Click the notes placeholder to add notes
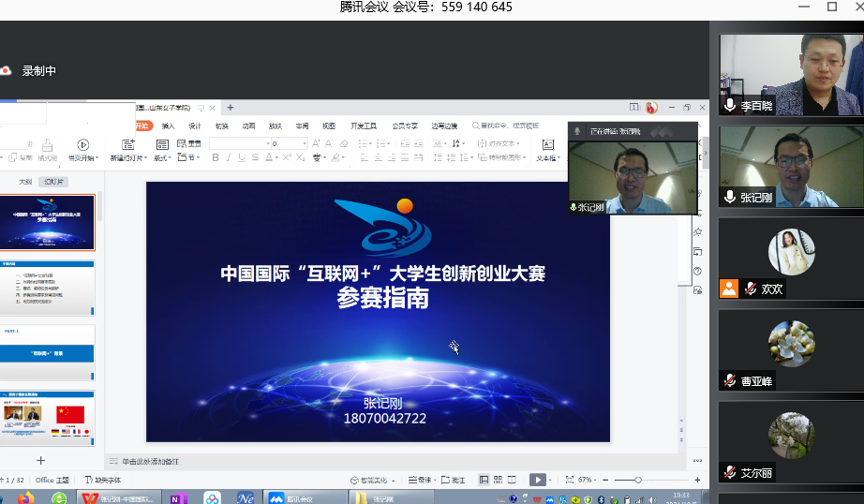The height and width of the screenshot is (504, 864). 150,461
